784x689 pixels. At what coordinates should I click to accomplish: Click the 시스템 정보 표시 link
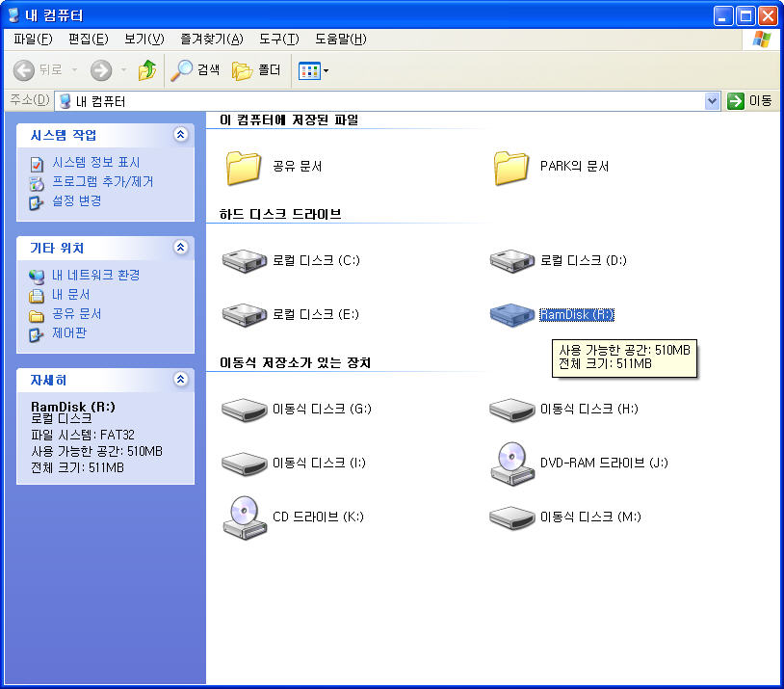pyautogui.click(x=96, y=163)
